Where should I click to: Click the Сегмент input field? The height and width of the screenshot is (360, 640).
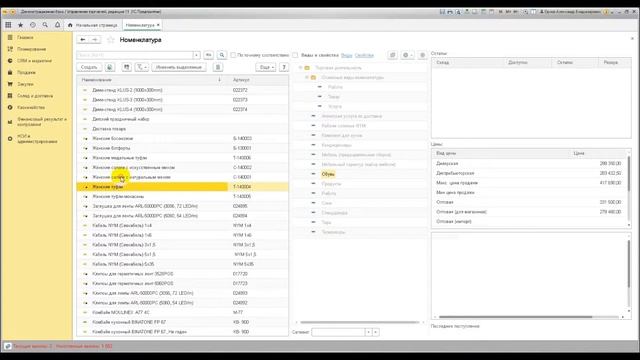click(338, 332)
